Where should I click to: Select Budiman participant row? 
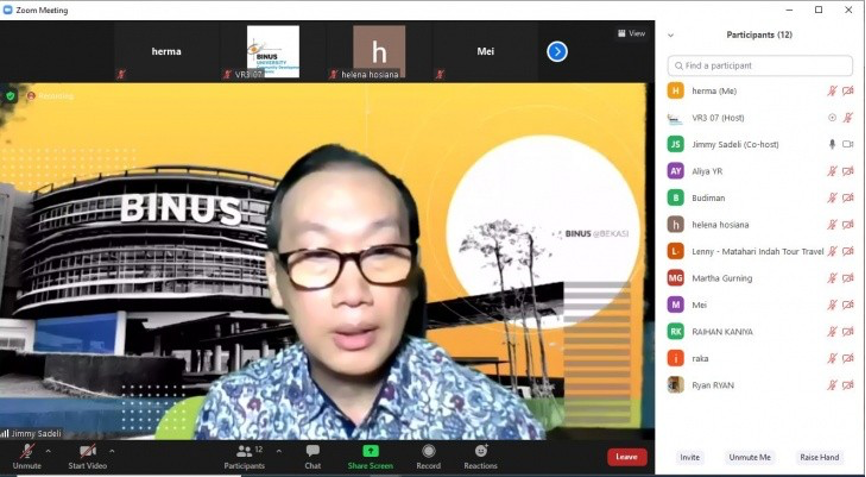[760, 198]
